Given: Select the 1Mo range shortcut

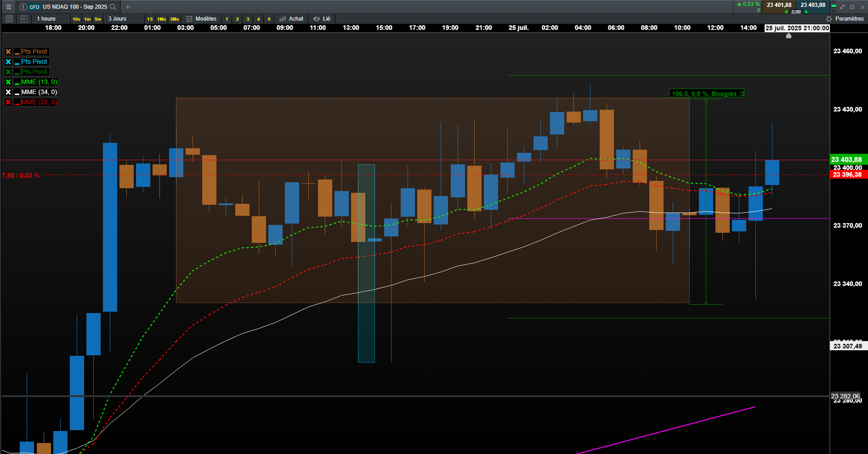Looking at the screenshot, I should point(162,19).
